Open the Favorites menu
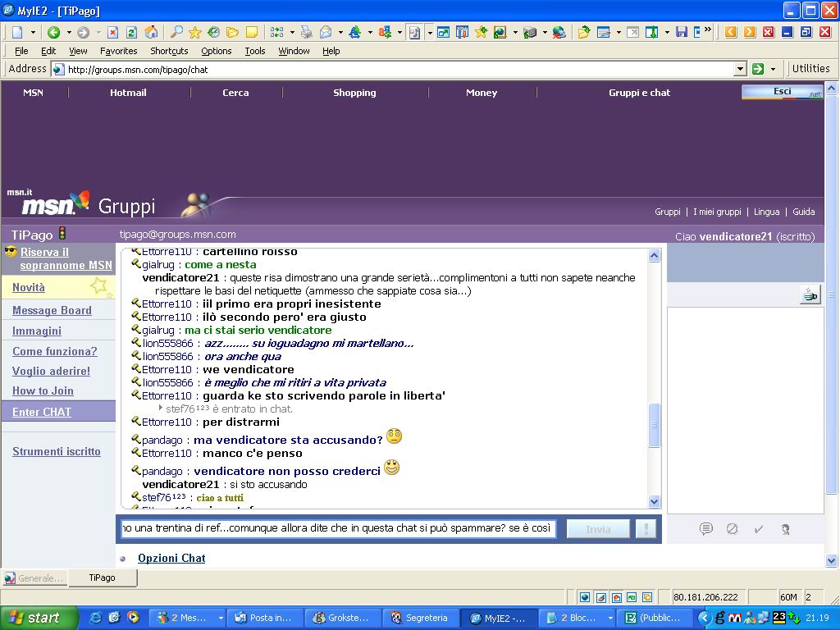This screenshot has width=840, height=630. point(118,51)
